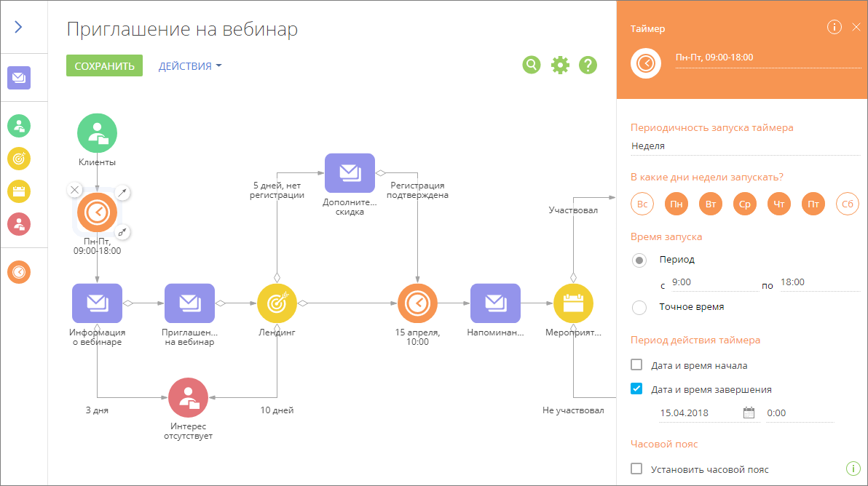The image size is (868, 486).
Task: Open the Действия dropdown menu
Action: point(190,65)
